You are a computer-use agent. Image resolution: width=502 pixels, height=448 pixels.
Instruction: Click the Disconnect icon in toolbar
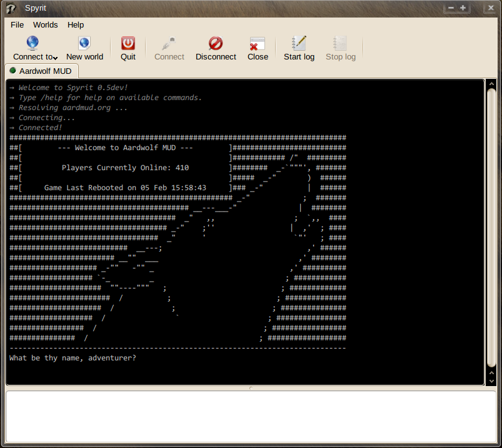pos(216,43)
